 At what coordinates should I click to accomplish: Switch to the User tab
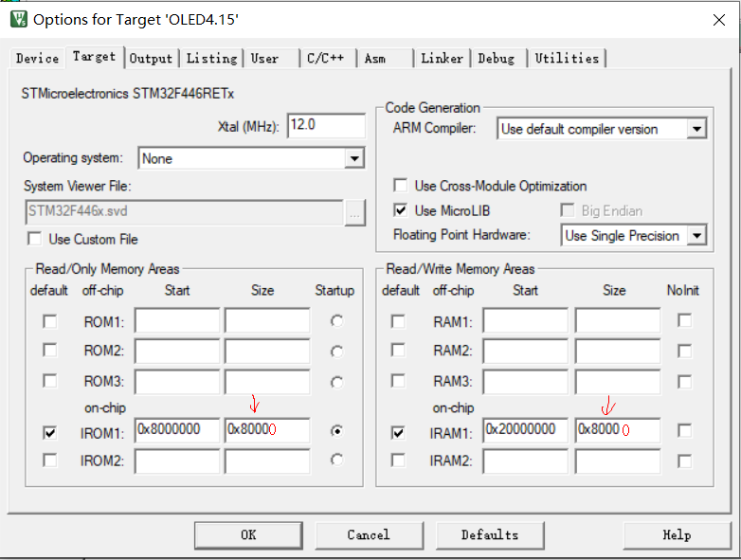tap(271, 59)
